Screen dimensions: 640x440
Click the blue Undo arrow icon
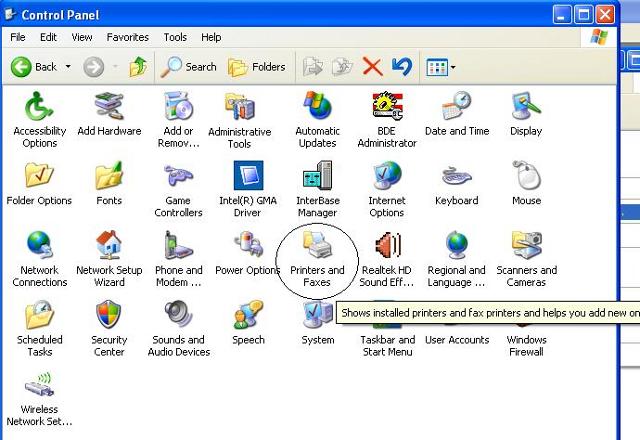pyautogui.click(x=402, y=67)
